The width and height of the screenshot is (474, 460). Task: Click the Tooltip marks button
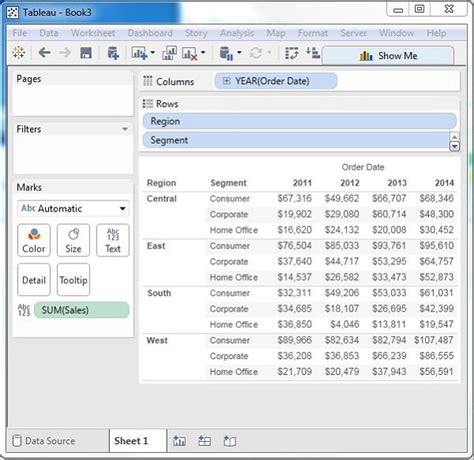(x=73, y=279)
